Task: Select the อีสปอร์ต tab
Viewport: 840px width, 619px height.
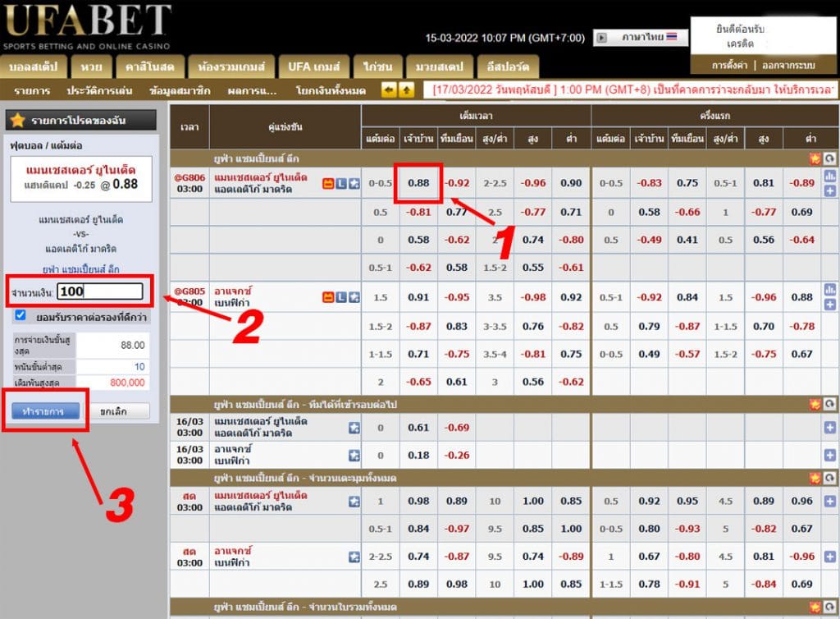Action: 508,67
